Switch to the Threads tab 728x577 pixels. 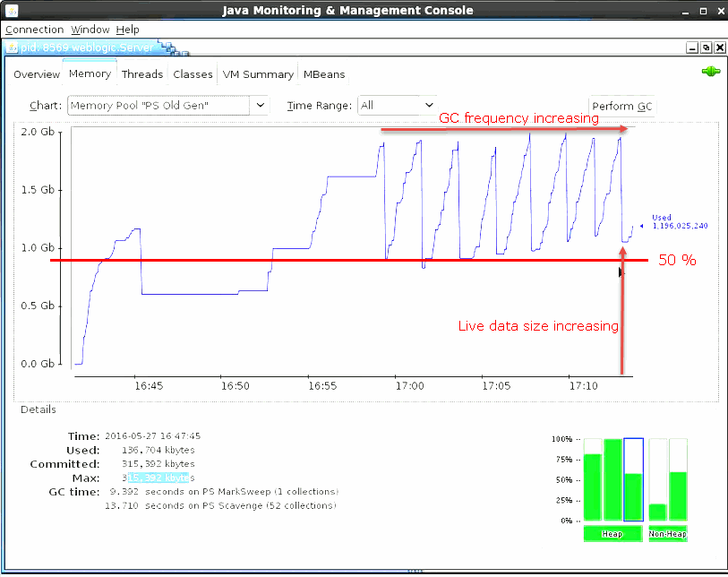(x=142, y=74)
